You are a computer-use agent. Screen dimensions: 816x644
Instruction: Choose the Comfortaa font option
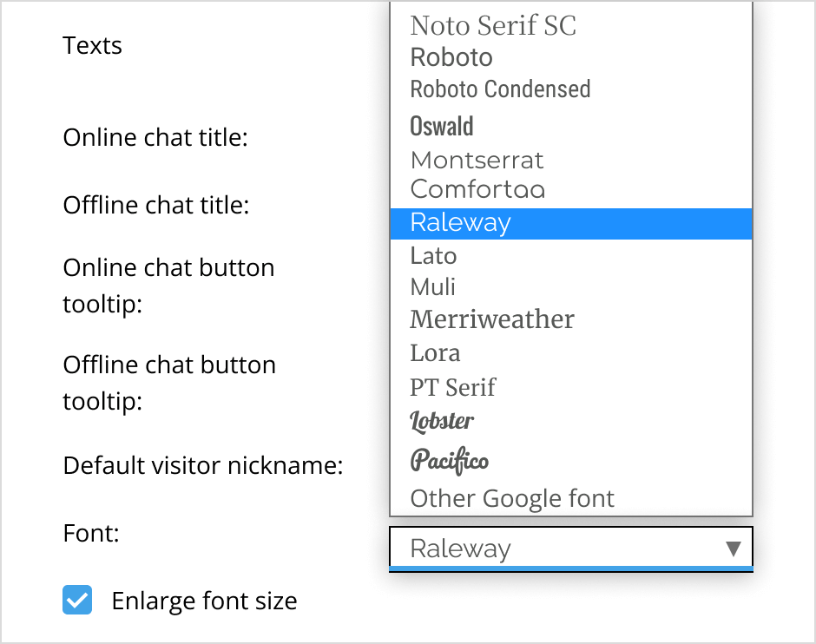pos(477,189)
